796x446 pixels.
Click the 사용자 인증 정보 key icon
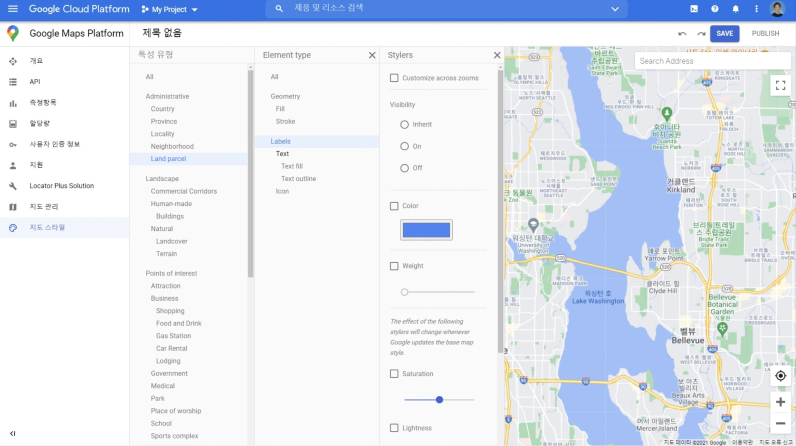(x=13, y=145)
